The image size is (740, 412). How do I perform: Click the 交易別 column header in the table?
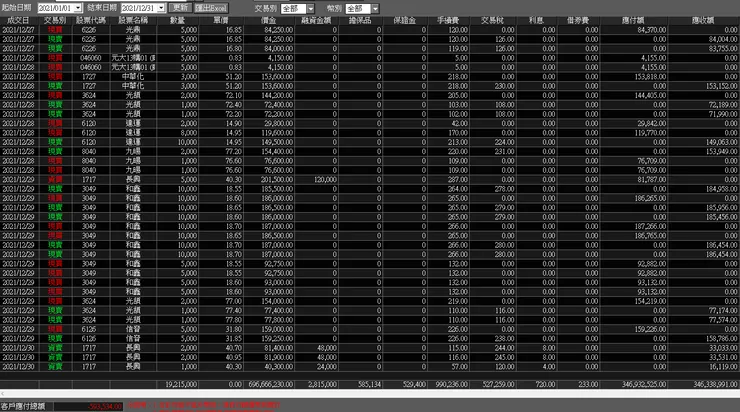pyautogui.click(x=55, y=20)
